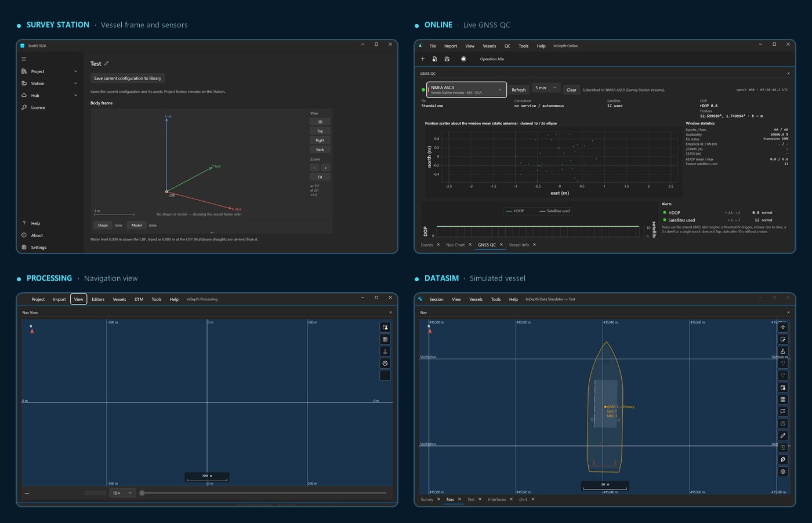Select the Top view button in Body frame
This screenshot has width=812, height=523.
coord(320,131)
